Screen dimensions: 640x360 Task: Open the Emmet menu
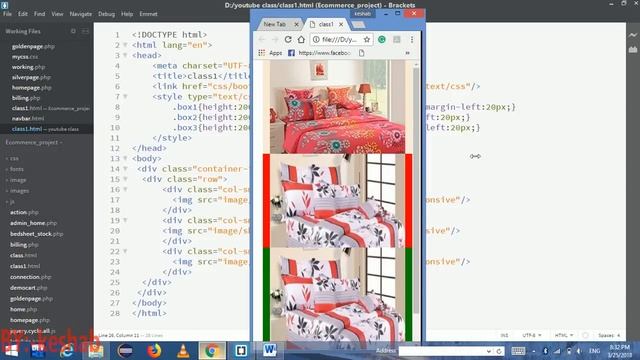pyautogui.click(x=148, y=14)
